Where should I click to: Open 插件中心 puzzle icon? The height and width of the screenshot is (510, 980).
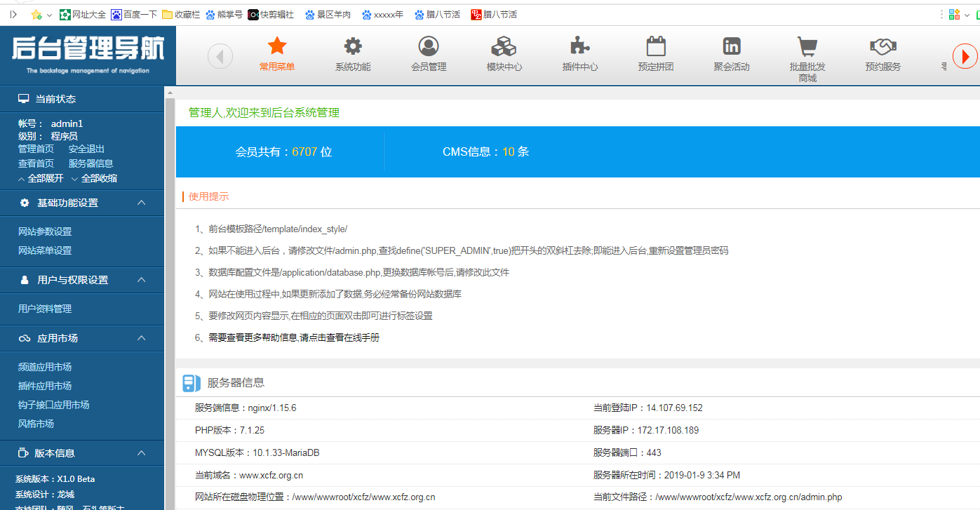(579, 46)
